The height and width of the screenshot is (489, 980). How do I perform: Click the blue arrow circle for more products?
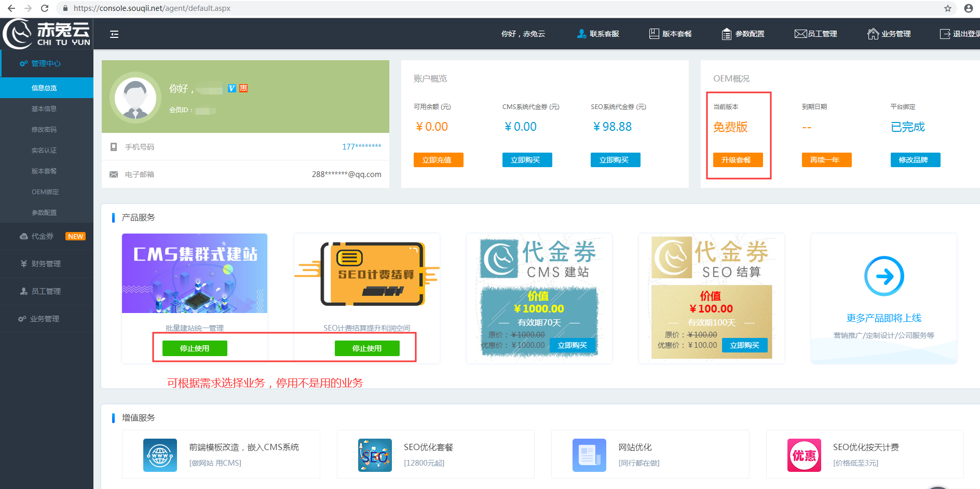click(x=884, y=276)
